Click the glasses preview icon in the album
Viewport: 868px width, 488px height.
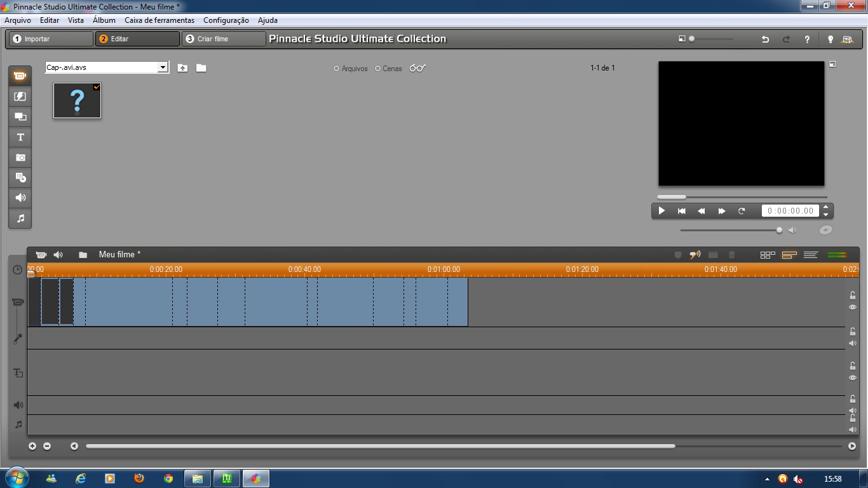(417, 68)
